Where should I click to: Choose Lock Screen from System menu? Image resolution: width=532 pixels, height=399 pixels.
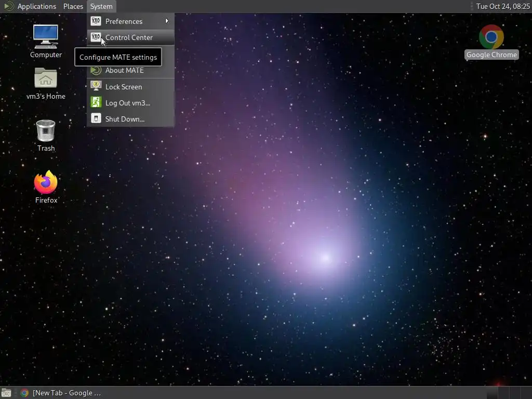click(130, 87)
